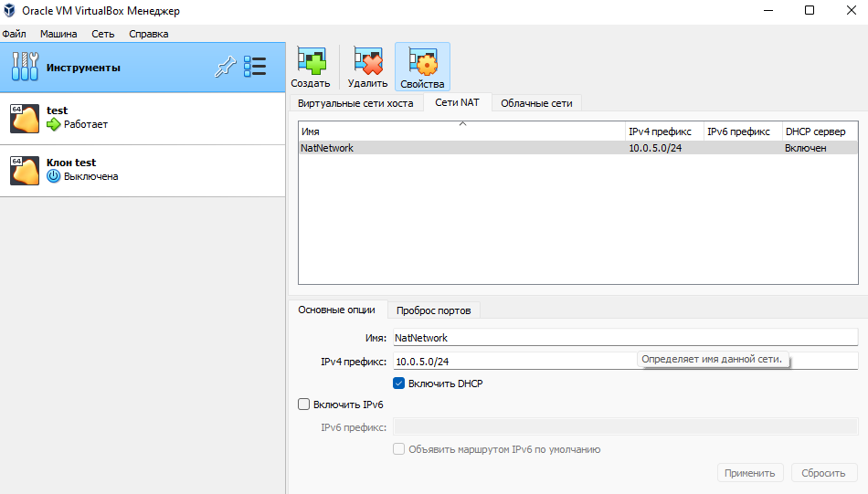The width and height of the screenshot is (868, 494).
Task: Switch to Виртуальные сети хоста tab
Action: (x=355, y=103)
